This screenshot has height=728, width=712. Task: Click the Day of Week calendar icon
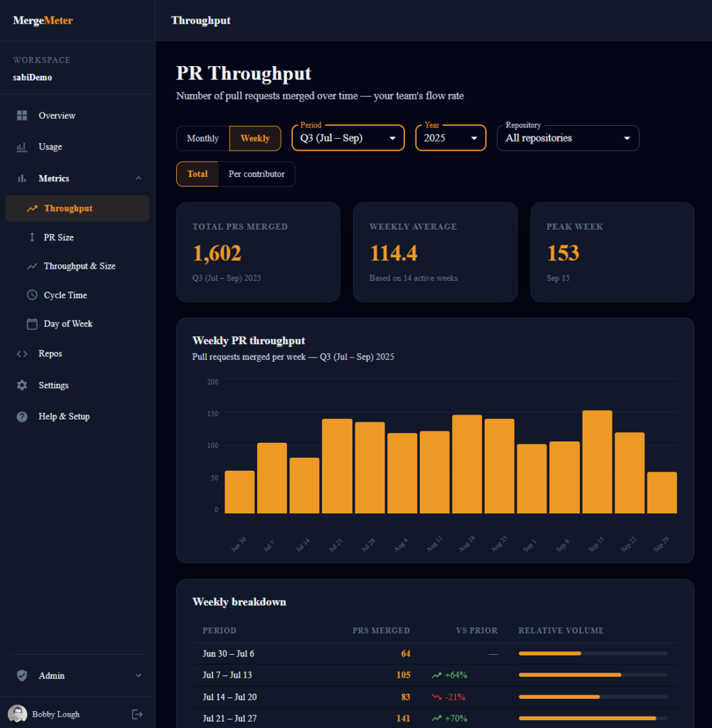[x=32, y=324]
